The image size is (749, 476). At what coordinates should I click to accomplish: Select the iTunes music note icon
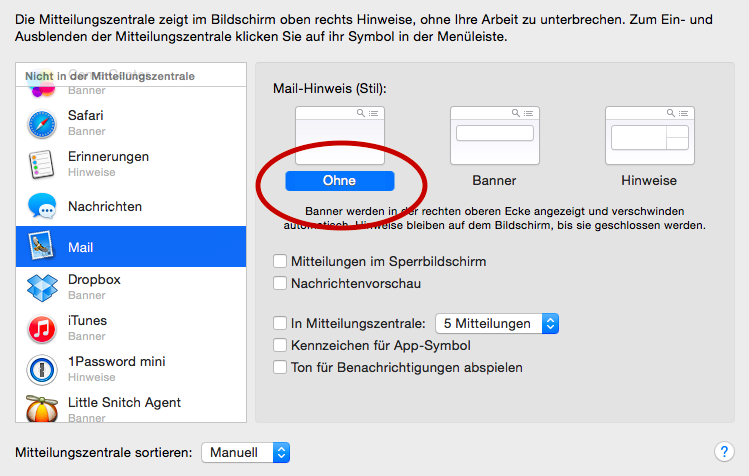[x=42, y=329]
